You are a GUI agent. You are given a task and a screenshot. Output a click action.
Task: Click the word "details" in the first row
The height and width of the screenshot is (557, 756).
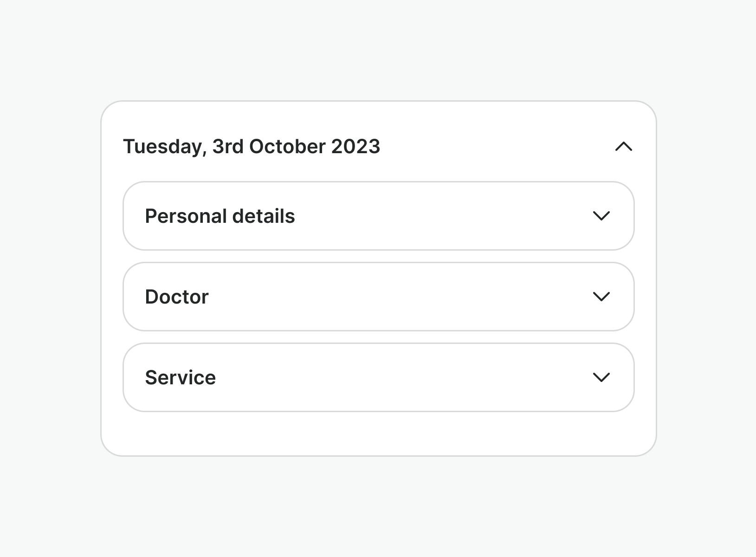tap(263, 216)
